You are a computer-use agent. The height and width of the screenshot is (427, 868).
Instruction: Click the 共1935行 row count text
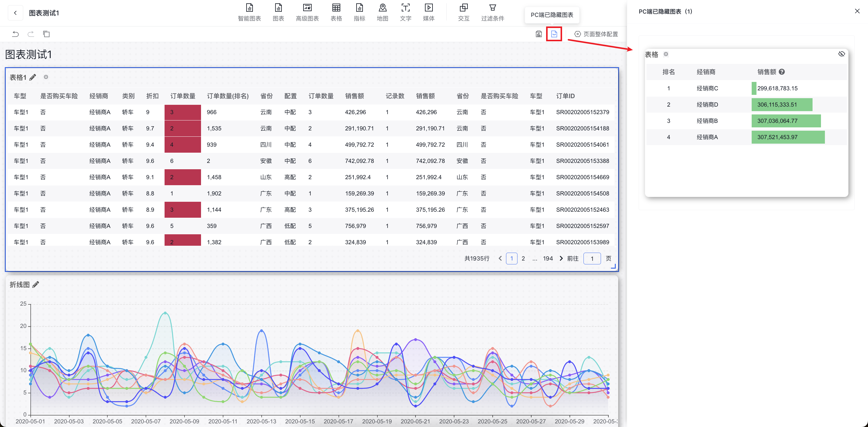click(477, 258)
